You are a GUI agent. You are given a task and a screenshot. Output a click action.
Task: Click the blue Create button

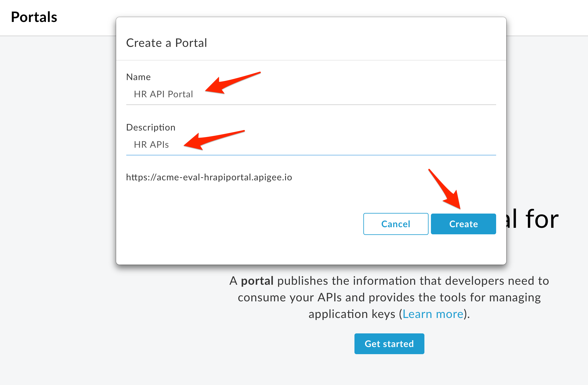(463, 224)
